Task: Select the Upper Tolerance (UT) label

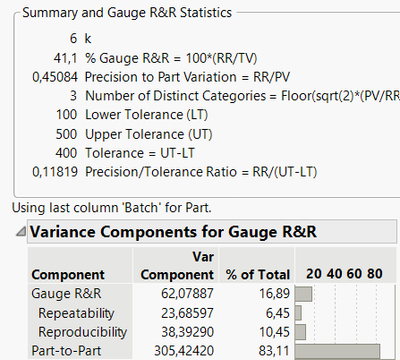Action: click(149, 134)
